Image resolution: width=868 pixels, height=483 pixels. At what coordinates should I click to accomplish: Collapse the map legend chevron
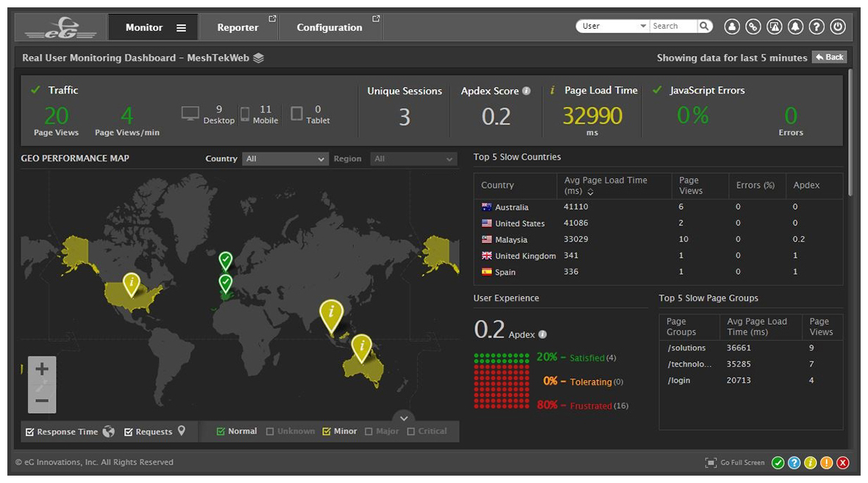pyautogui.click(x=404, y=417)
